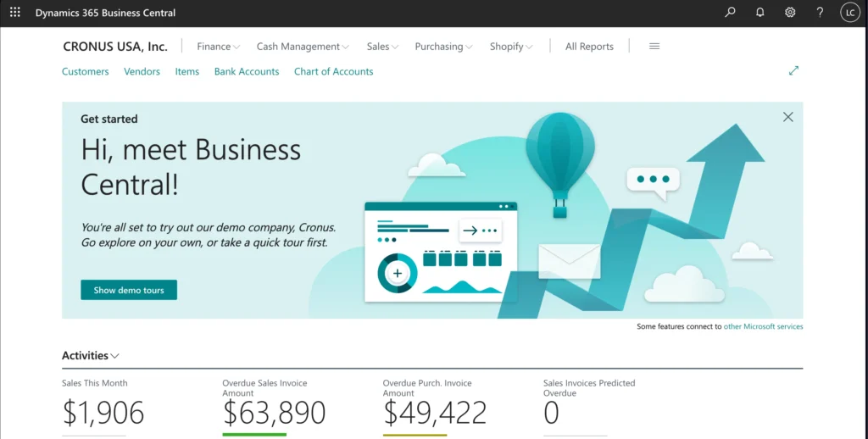The height and width of the screenshot is (439, 868).
Task: Open the search magnifier icon
Action: click(x=730, y=12)
